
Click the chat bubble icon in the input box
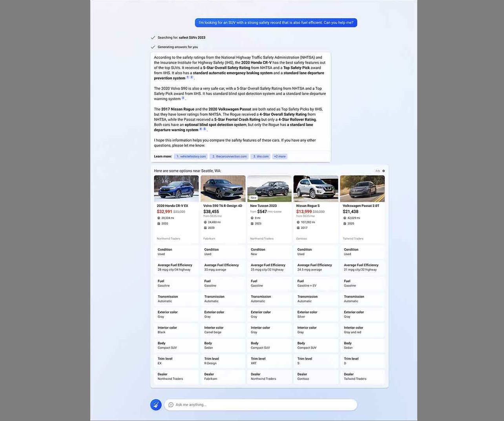[171, 405]
